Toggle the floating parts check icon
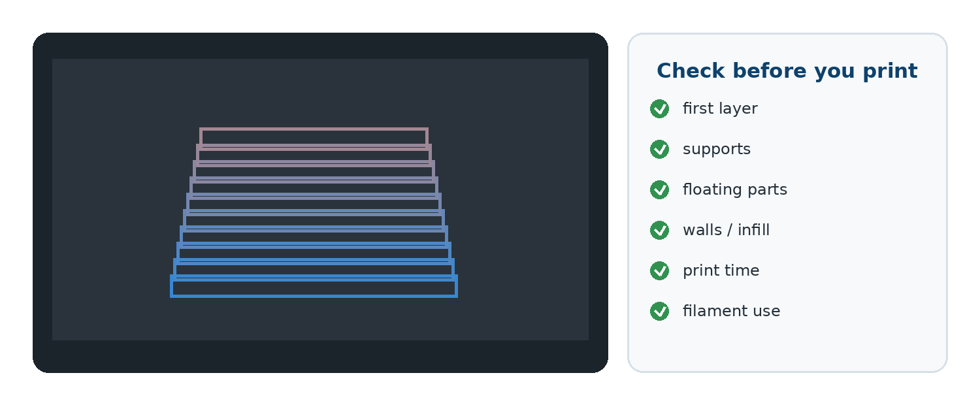 click(x=659, y=190)
